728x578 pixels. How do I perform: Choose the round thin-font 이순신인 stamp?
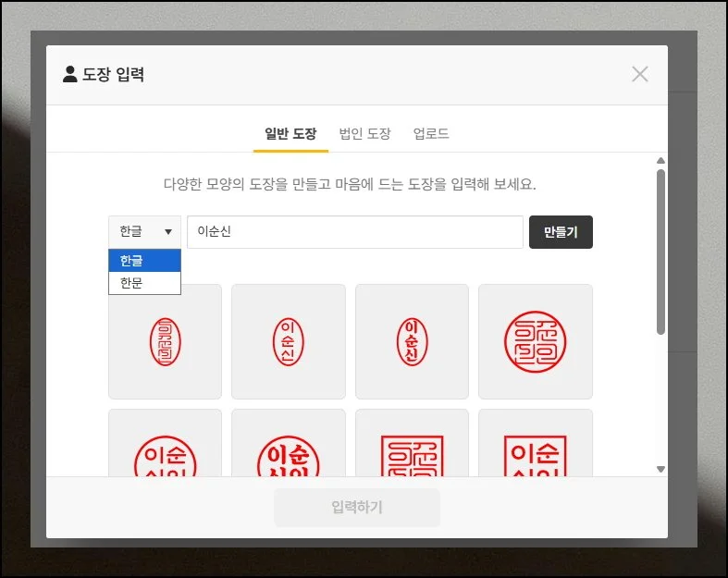[165, 443]
